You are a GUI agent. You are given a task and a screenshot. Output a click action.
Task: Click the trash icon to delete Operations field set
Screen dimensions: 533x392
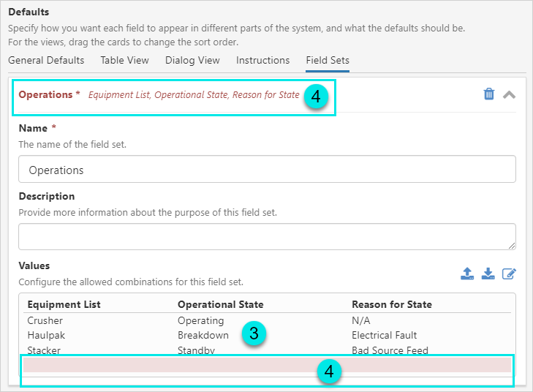point(489,94)
